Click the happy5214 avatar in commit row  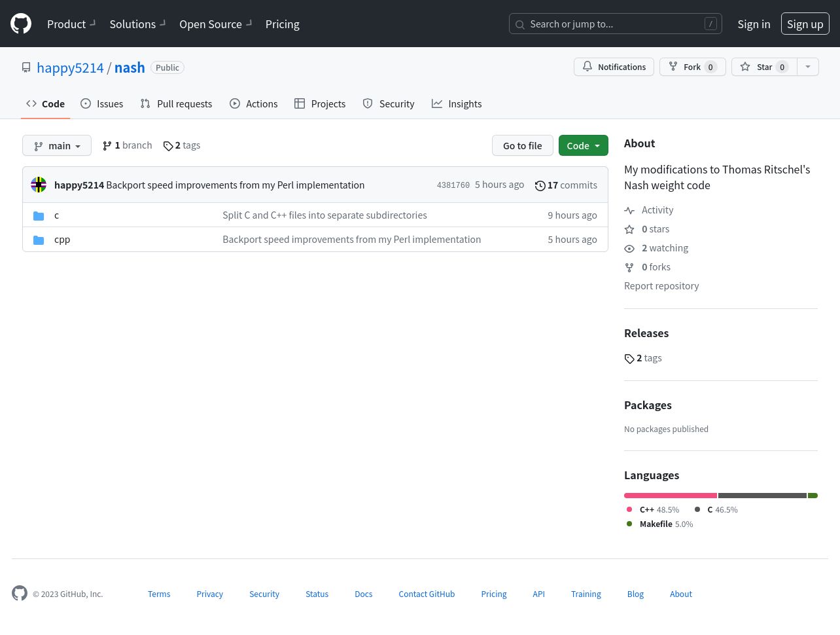(x=39, y=185)
